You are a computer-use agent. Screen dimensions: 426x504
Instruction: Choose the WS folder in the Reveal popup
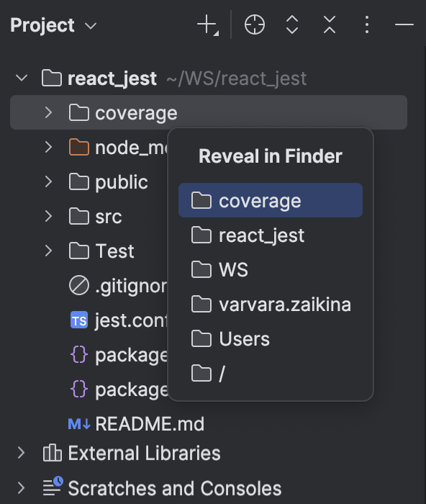271,269
